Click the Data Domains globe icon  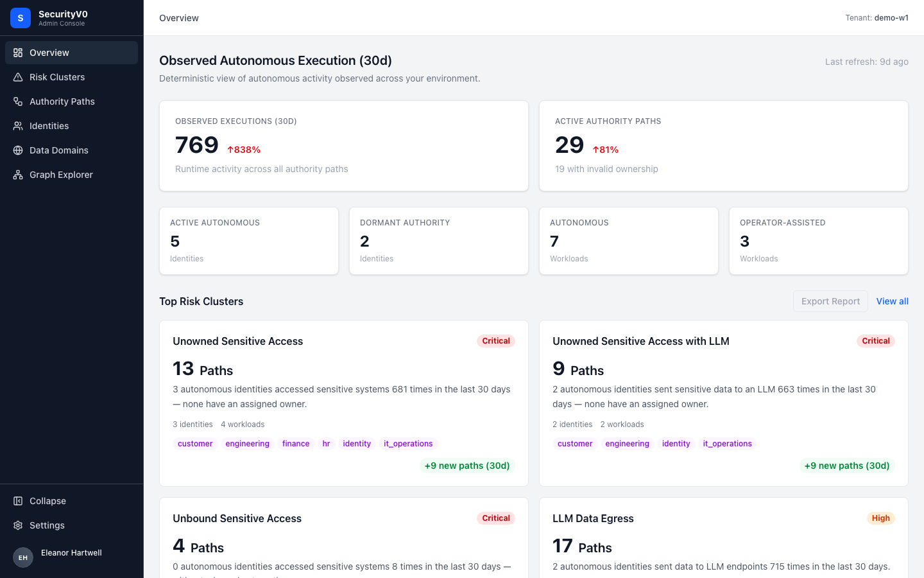coord(18,150)
